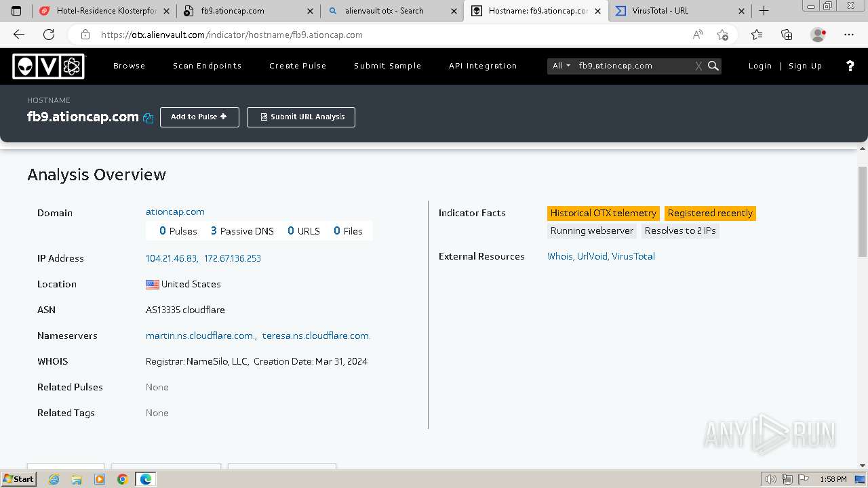Open Internet Explorer from the taskbar
868x488 pixels.
(x=54, y=479)
